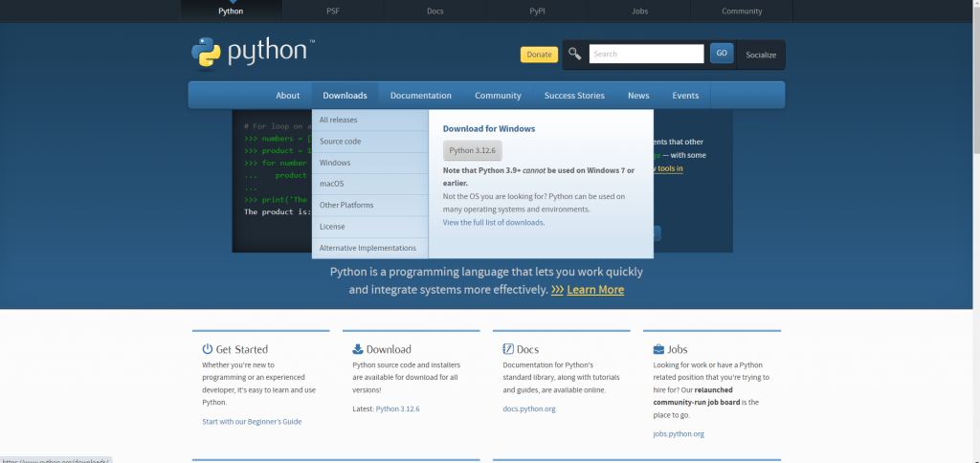Visit the jobs.python.org link
This screenshot has height=463, width=980.
point(679,434)
